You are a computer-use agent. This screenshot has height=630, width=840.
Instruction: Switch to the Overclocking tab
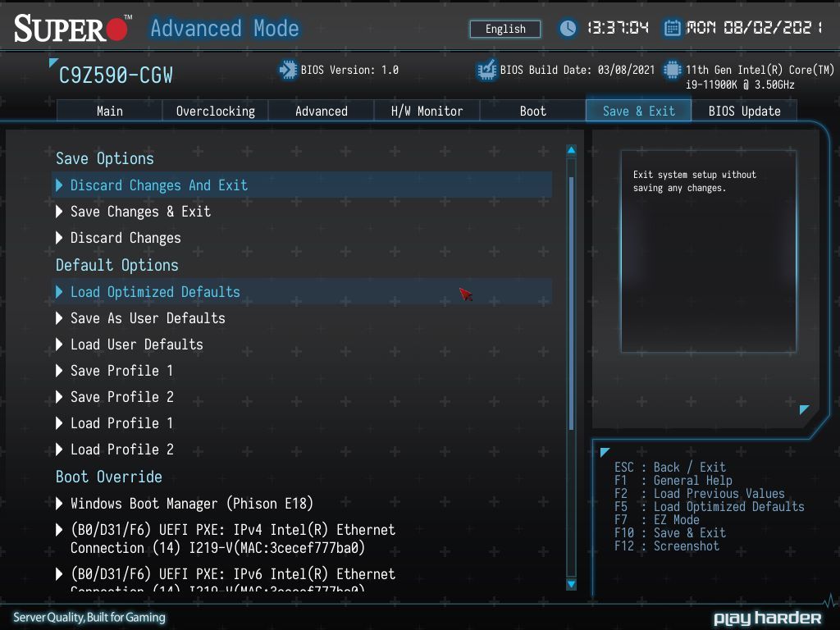click(216, 111)
